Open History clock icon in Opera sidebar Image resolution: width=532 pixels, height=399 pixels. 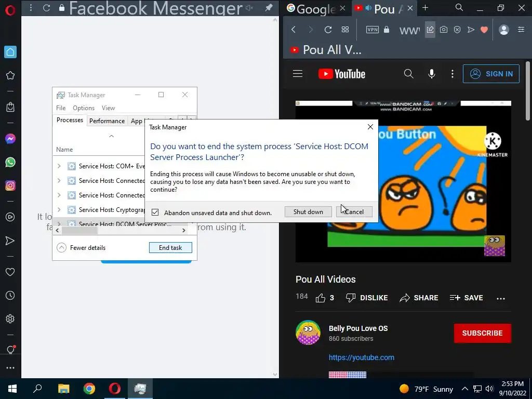tap(10, 295)
